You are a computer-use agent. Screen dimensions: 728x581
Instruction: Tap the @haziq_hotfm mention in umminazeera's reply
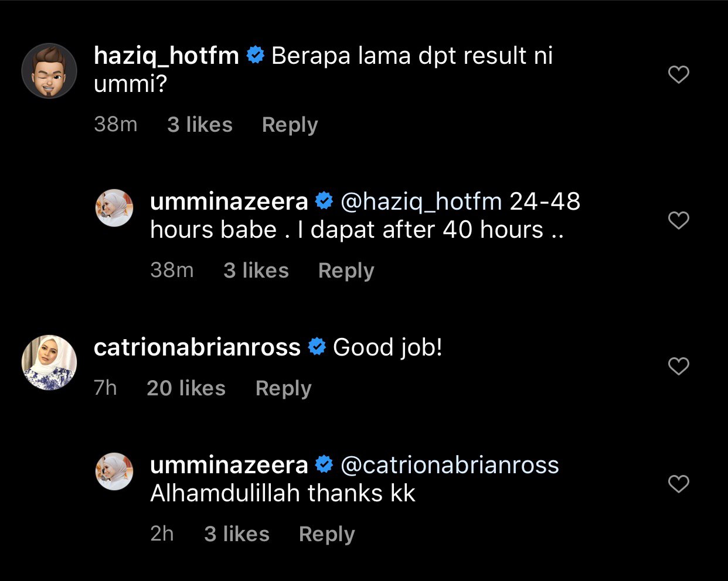[421, 201]
